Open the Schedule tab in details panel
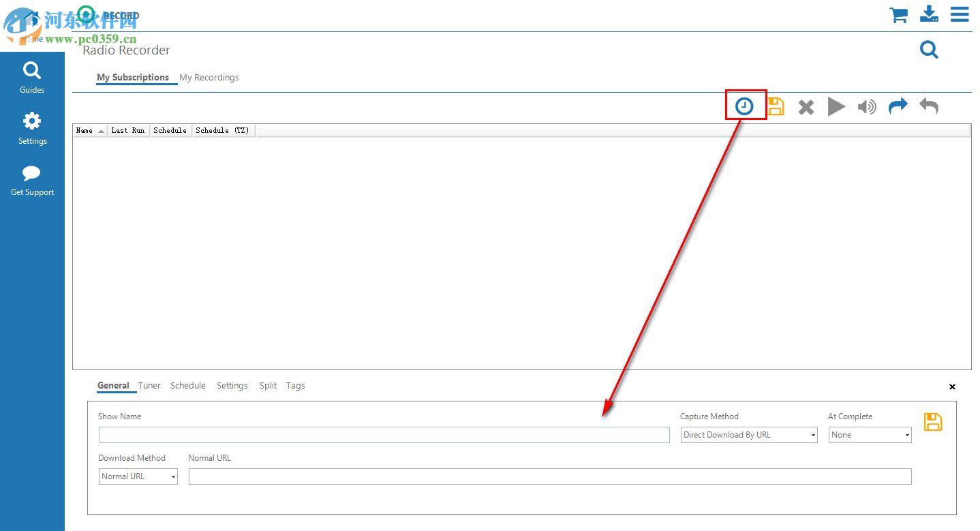This screenshot has width=980, height=531. [x=188, y=386]
